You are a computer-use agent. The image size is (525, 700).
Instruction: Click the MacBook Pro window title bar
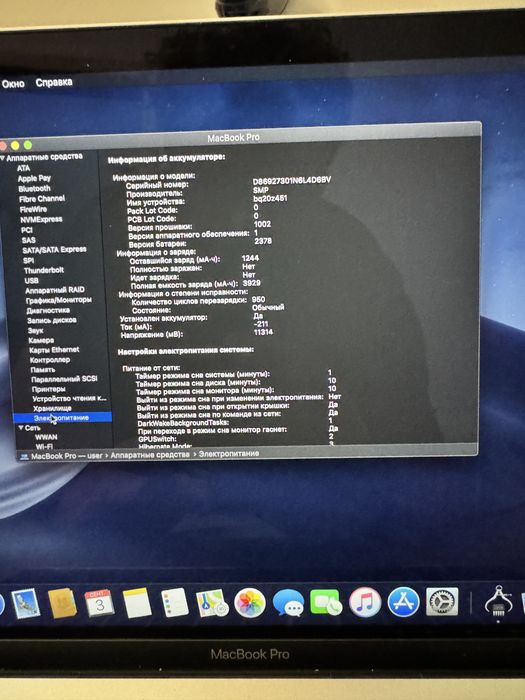[x=241, y=137]
